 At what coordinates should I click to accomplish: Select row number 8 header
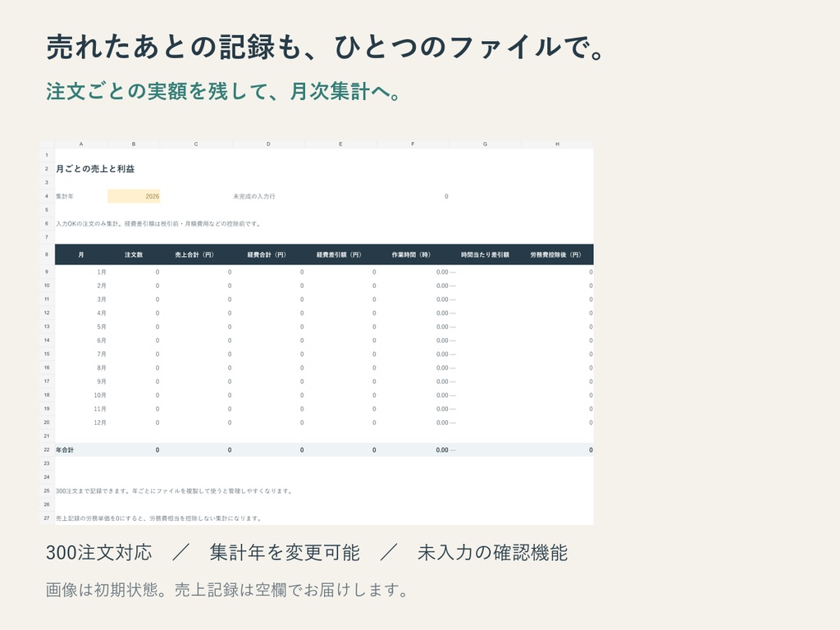47,254
